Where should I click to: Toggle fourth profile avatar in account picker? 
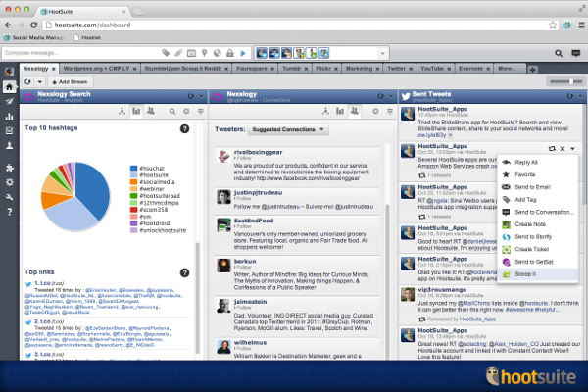point(299,53)
